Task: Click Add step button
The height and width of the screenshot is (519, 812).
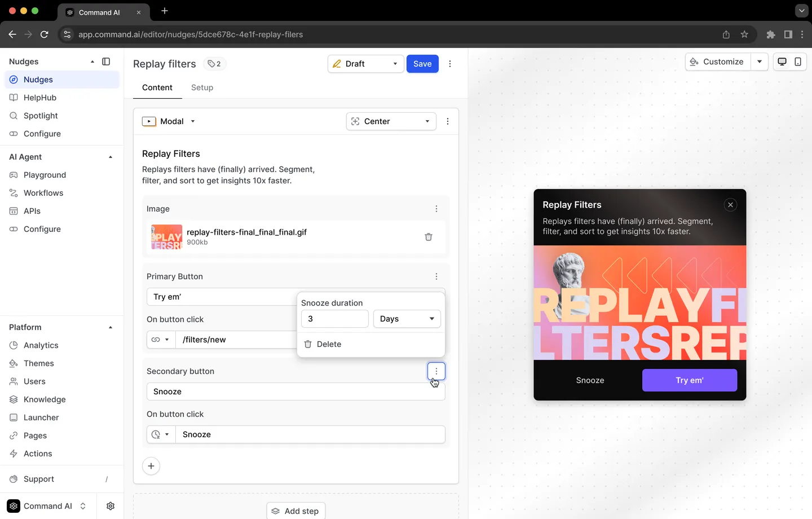Action: [x=295, y=511]
